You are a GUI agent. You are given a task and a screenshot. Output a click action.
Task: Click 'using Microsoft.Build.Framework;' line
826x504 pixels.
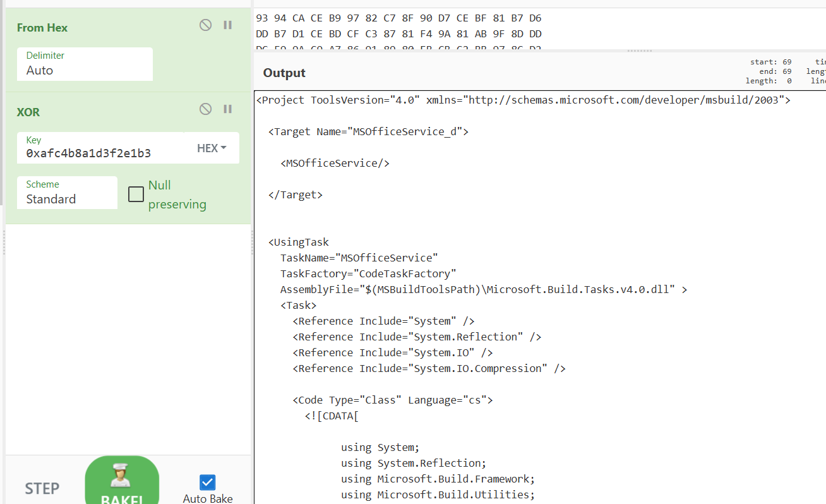pos(438,479)
